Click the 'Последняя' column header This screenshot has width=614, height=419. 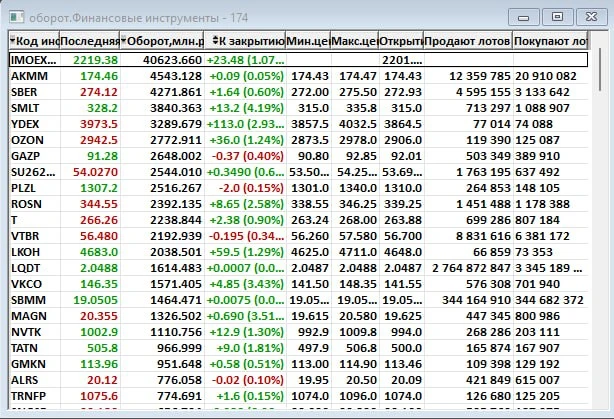coord(90,41)
